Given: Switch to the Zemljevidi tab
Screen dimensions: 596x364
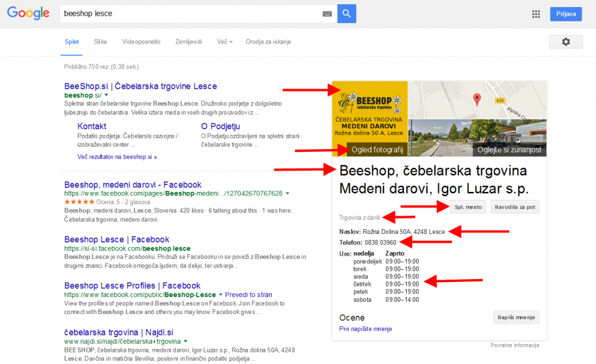Looking at the screenshot, I should tap(188, 42).
